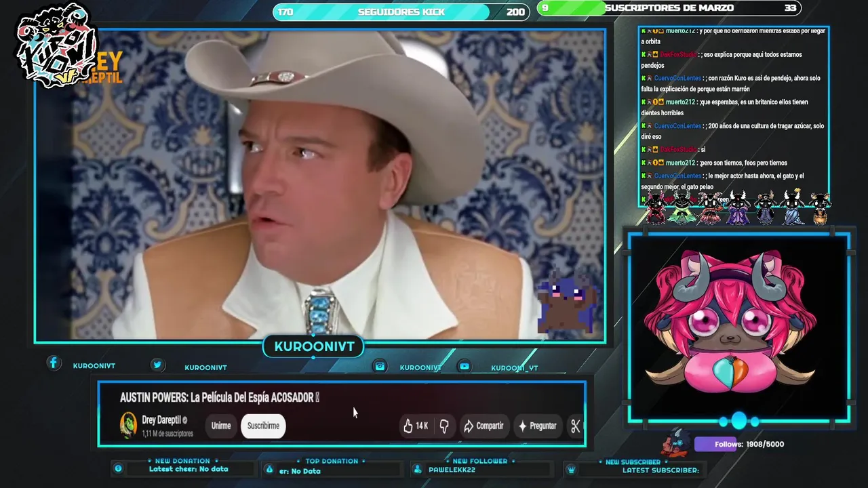Click the Follows 1908/5000 goal bar
Viewport: 868px width, 488px height.
click(740, 444)
